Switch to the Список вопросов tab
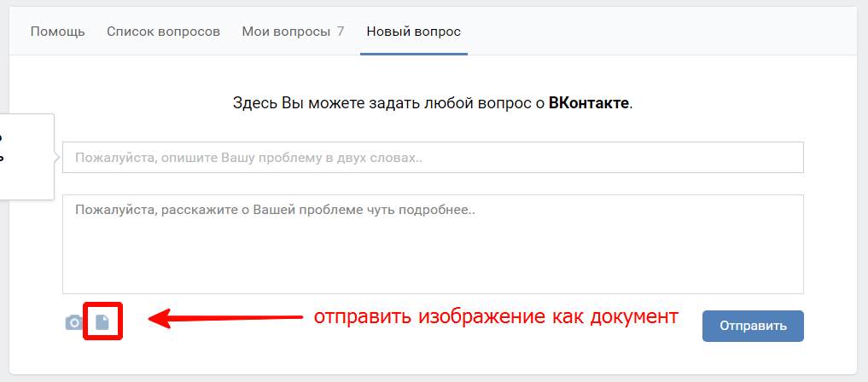868x382 pixels. pyautogui.click(x=163, y=32)
